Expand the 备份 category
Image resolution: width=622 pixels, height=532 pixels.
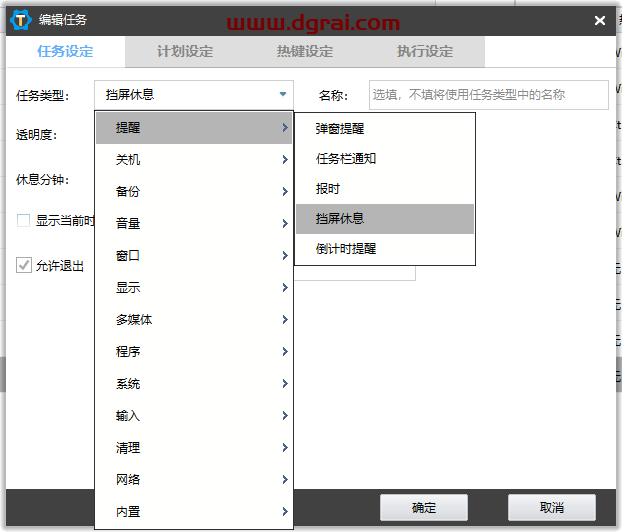pyautogui.click(x=194, y=192)
